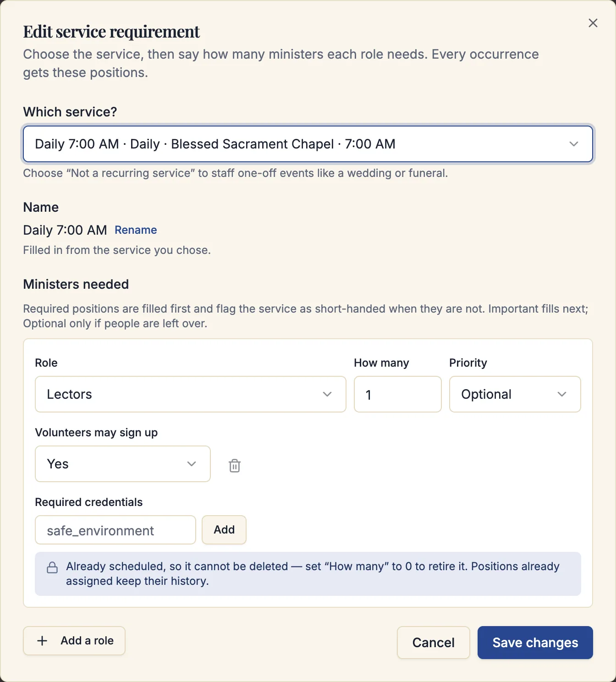Click the trash icon to delete role

[235, 466]
